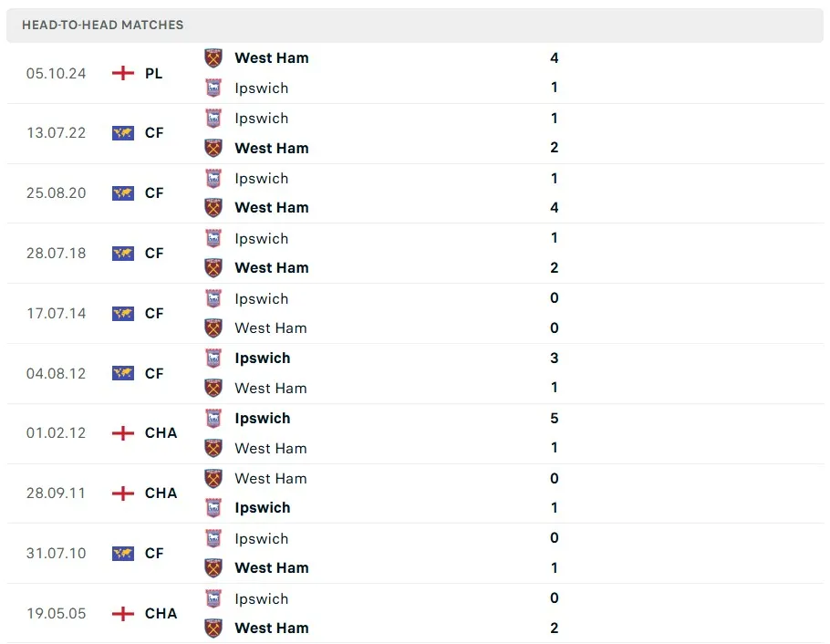Open Ipswich team link in 01.02.12 match
This screenshot has height=644, width=830.
(x=263, y=419)
